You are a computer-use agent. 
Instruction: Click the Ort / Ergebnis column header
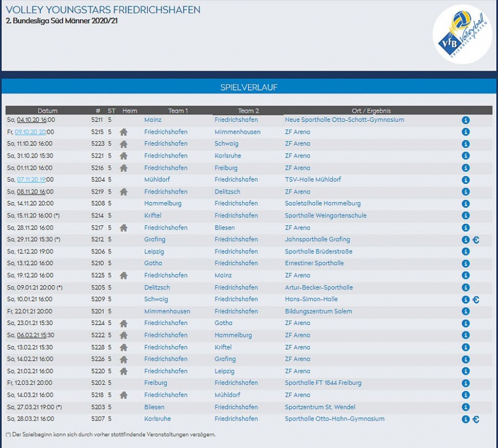(371, 111)
